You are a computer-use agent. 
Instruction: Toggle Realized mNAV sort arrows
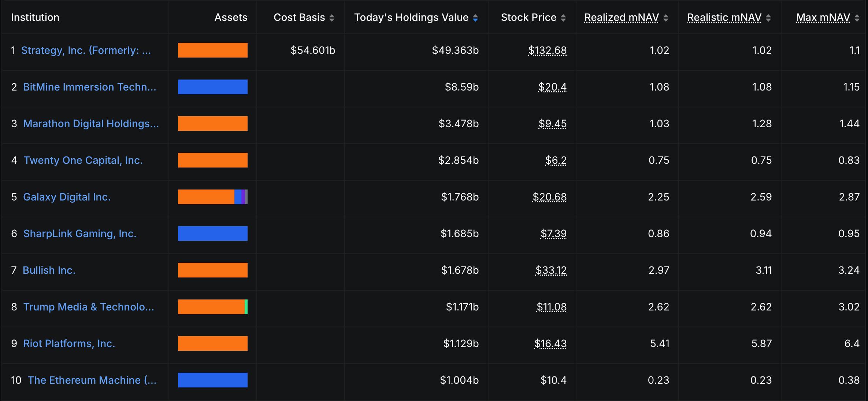(x=666, y=18)
